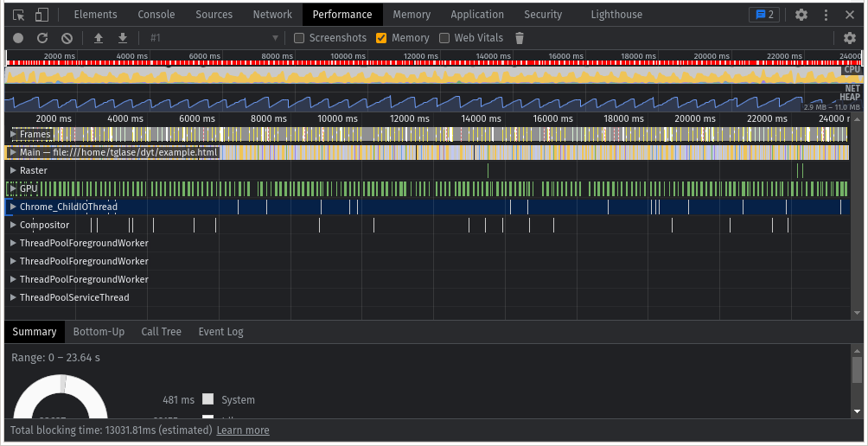Click the reload and profile icon
868x446 pixels.
pos(42,38)
